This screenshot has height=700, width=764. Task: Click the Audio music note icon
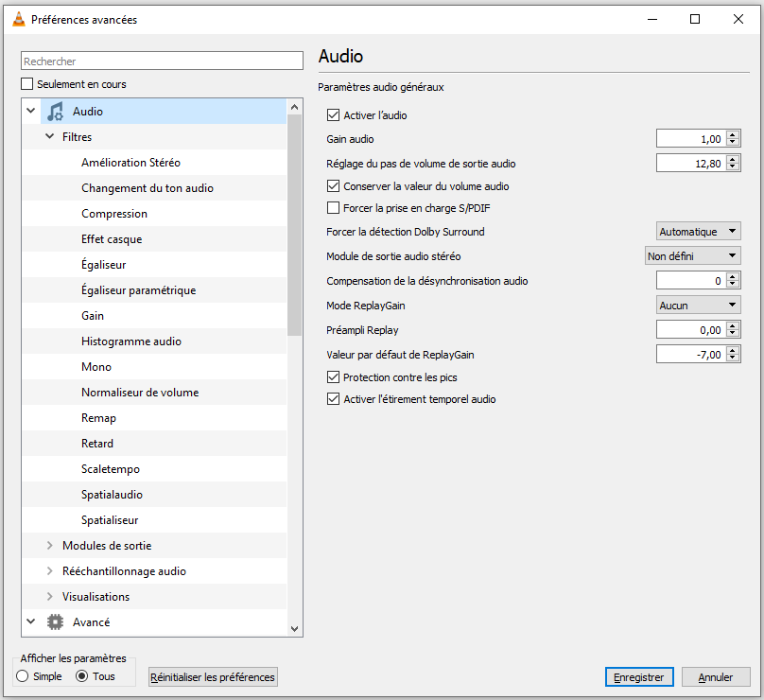(55, 112)
